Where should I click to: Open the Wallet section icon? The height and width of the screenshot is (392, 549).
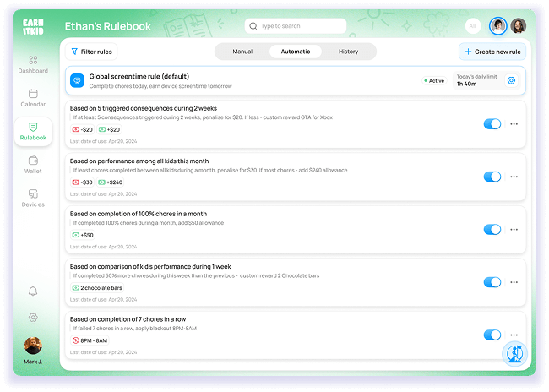coord(33,161)
